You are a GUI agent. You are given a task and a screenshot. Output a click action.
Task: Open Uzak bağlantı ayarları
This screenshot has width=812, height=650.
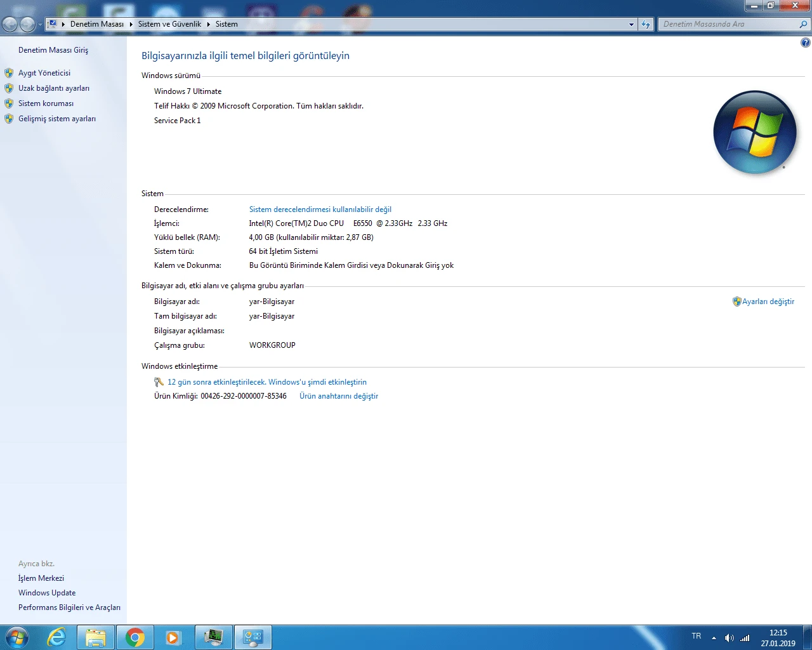click(54, 88)
